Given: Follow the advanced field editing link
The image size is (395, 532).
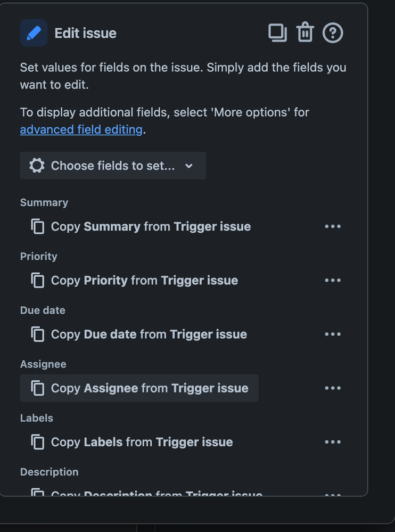Looking at the screenshot, I should (81, 129).
